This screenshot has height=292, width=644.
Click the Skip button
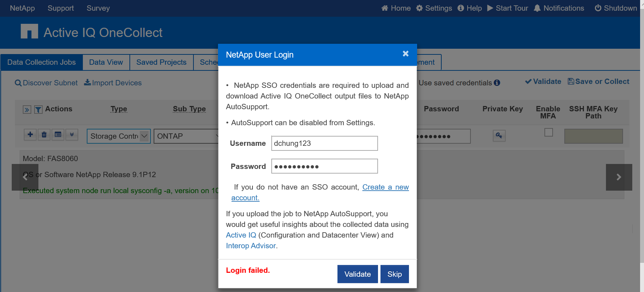tap(394, 274)
